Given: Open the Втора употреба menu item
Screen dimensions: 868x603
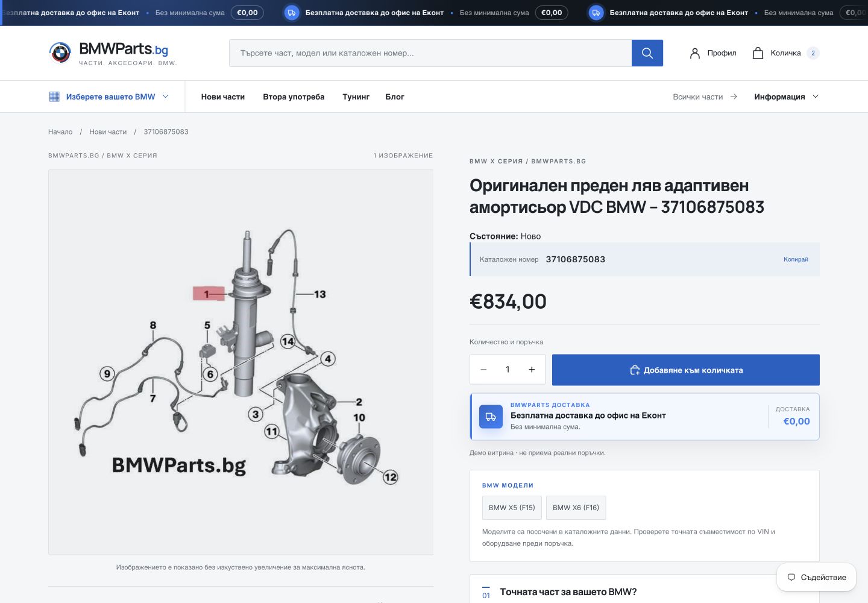Looking at the screenshot, I should pyautogui.click(x=294, y=96).
